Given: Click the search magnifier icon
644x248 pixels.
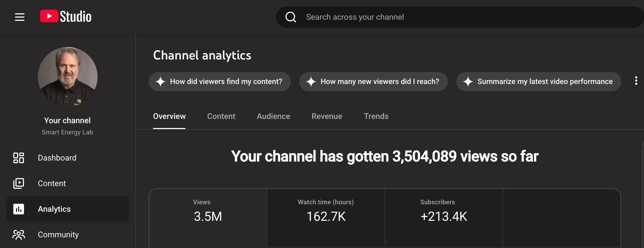Looking at the screenshot, I should tap(291, 17).
